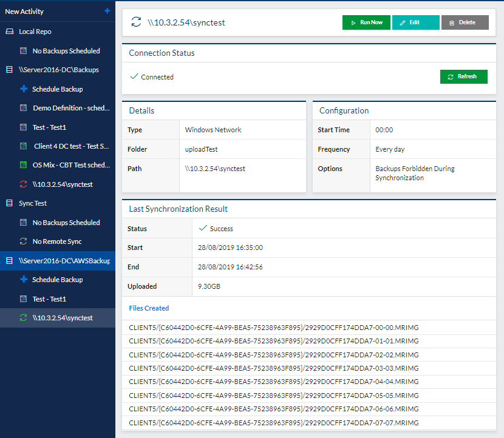Image resolution: width=504 pixels, height=438 pixels.
Task: Click the Path value in Details panel
Action: [215, 169]
